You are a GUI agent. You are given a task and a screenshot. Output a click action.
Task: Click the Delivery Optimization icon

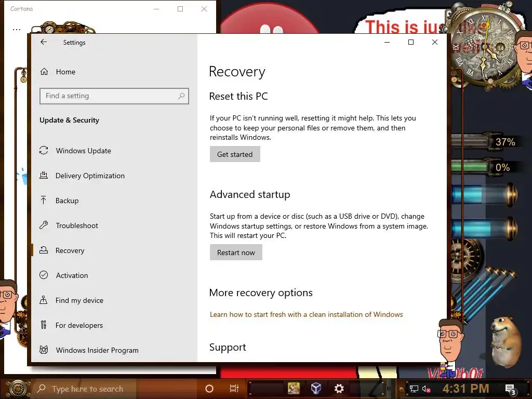(x=44, y=176)
